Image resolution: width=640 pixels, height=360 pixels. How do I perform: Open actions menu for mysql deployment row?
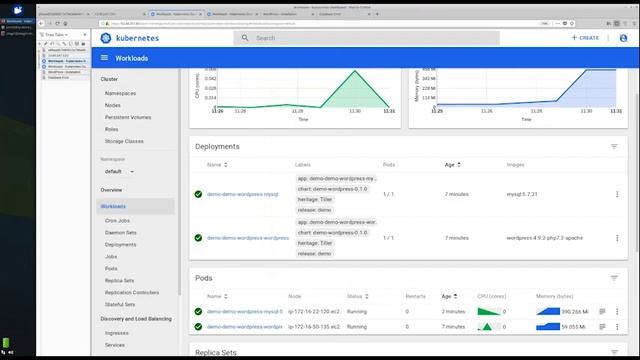(x=617, y=194)
